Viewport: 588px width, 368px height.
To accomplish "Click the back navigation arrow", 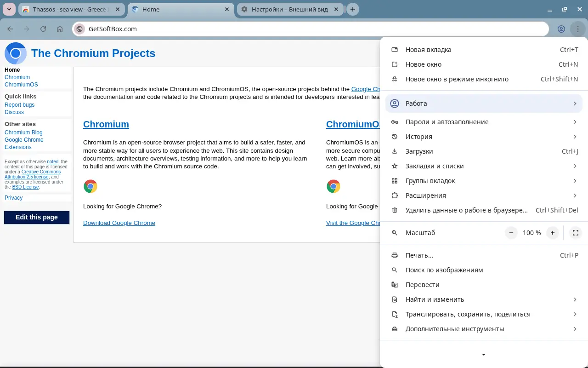I will click(10, 29).
